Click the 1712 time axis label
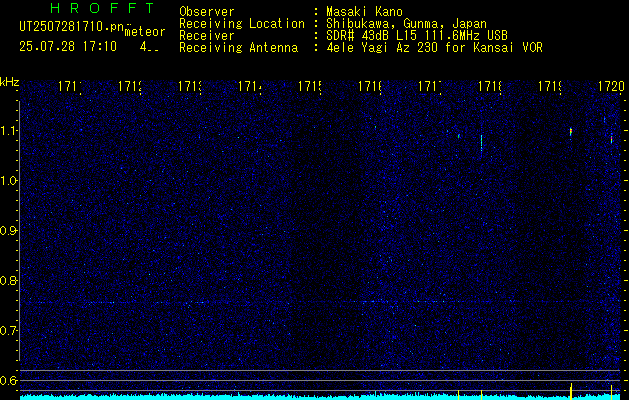629x400 pixels. [x=130, y=86]
